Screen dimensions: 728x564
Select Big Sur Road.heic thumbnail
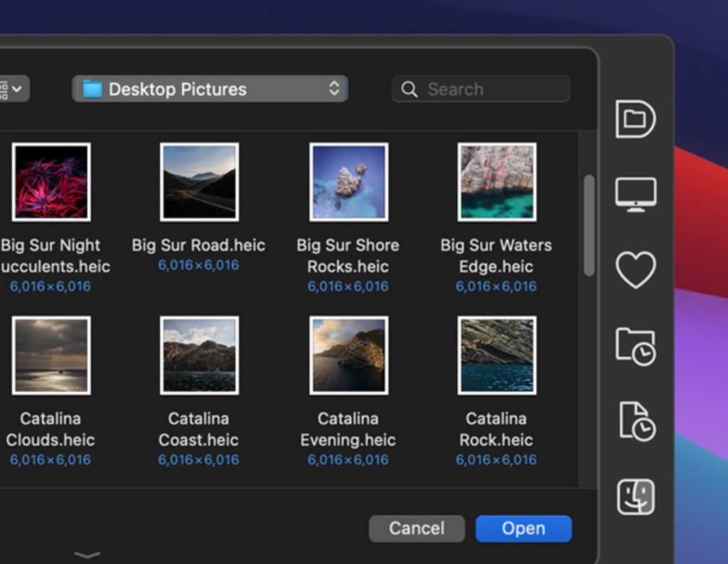point(199,182)
